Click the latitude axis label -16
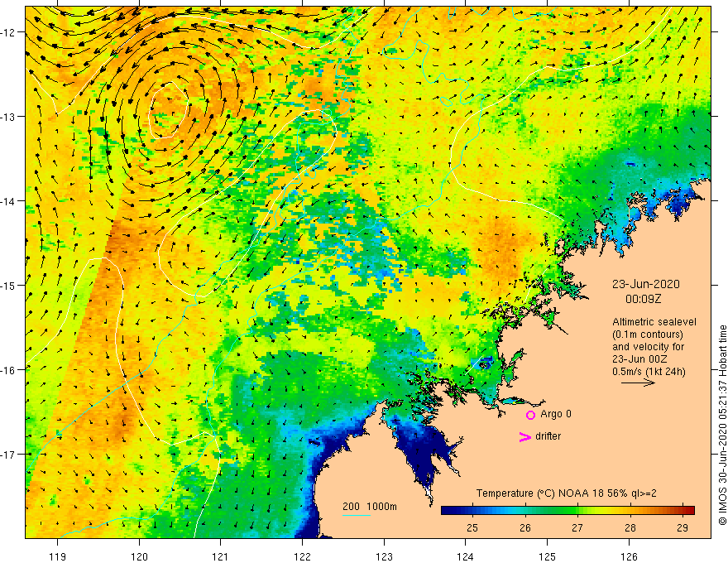The height and width of the screenshot is (563, 728). [x=9, y=370]
